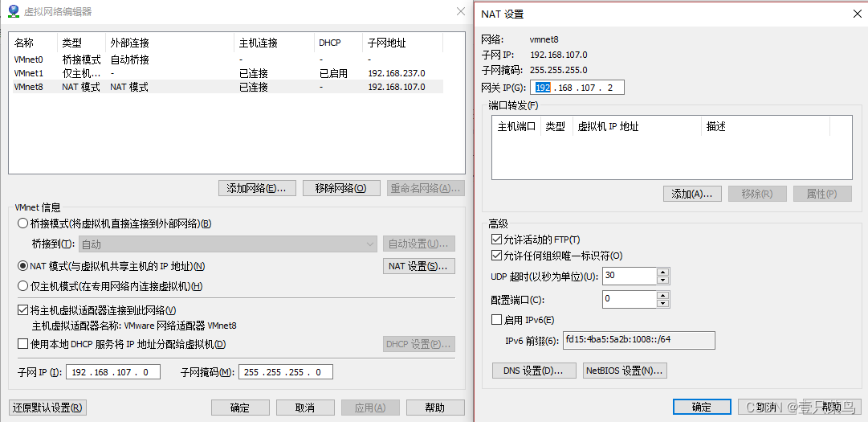868x422 pixels.
Task: Increase the UDP 超时 value with up arrow
Action: click(x=662, y=272)
